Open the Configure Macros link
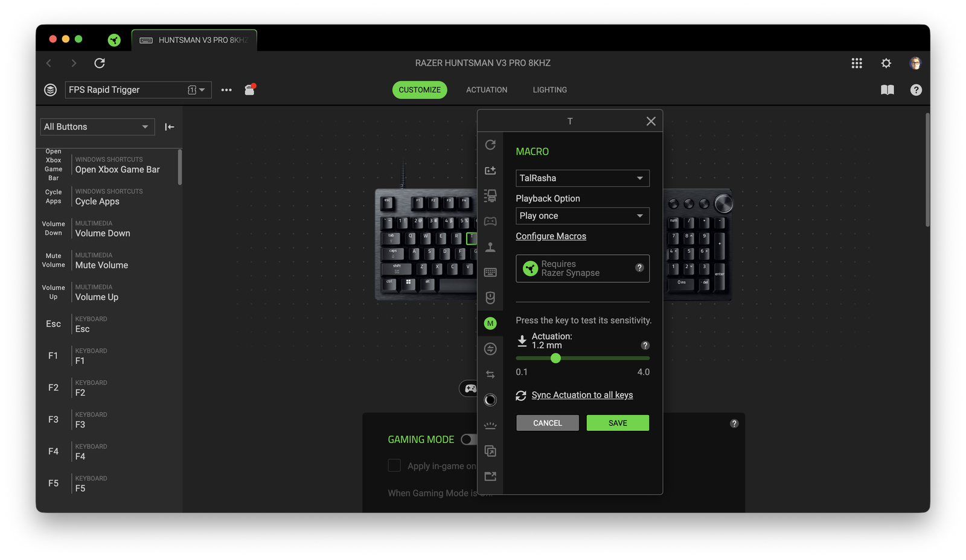 pyautogui.click(x=551, y=236)
